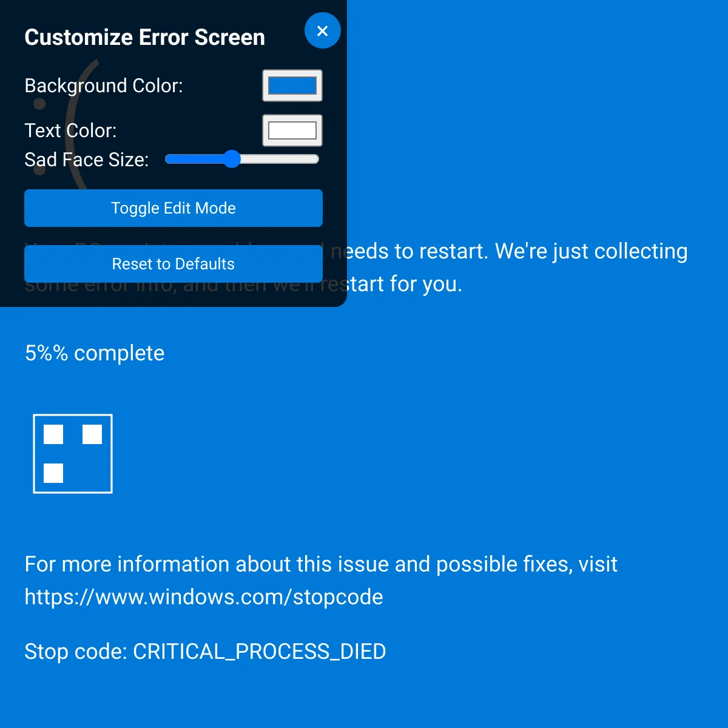This screenshot has width=728, height=728.
Task: Click the "Background Color:" label
Action: point(104,86)
